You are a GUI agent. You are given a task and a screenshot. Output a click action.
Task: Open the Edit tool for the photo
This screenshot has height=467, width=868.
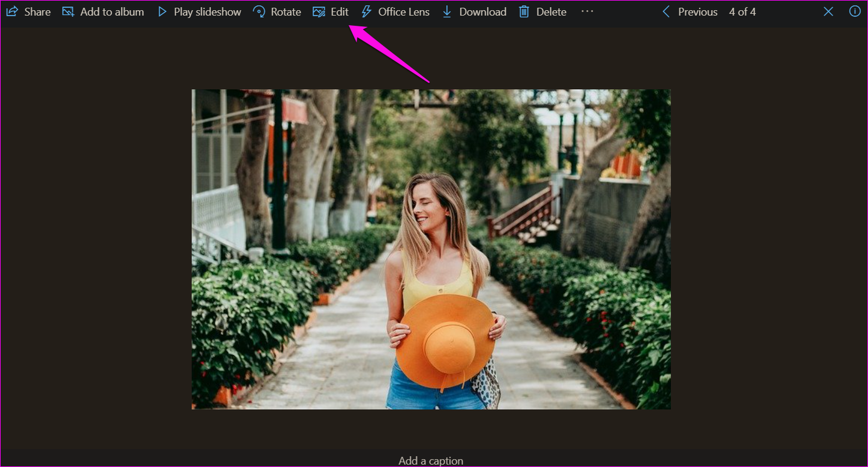coord(330,12)
